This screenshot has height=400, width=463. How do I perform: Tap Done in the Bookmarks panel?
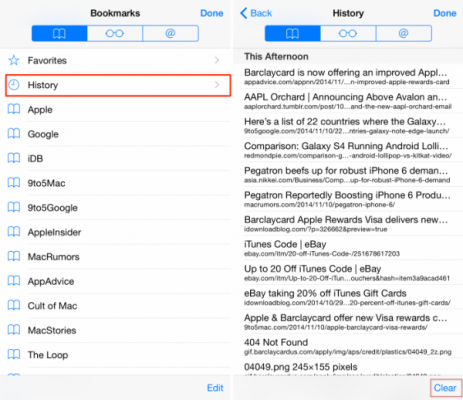coord(212,13)
